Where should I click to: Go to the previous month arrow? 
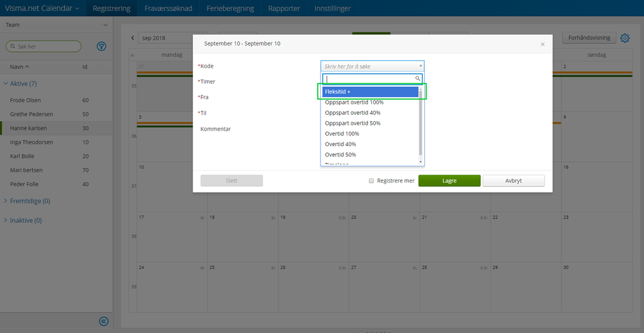[133, 38]
